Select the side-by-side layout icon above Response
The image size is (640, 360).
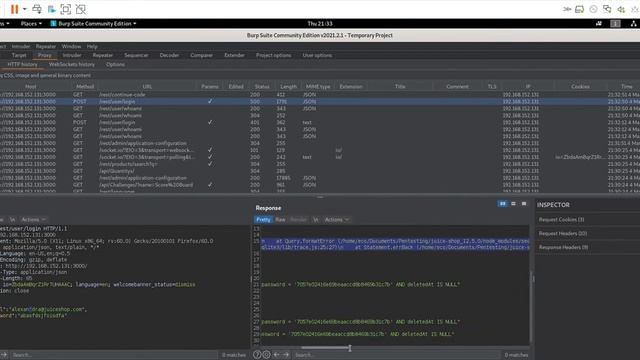502,204
